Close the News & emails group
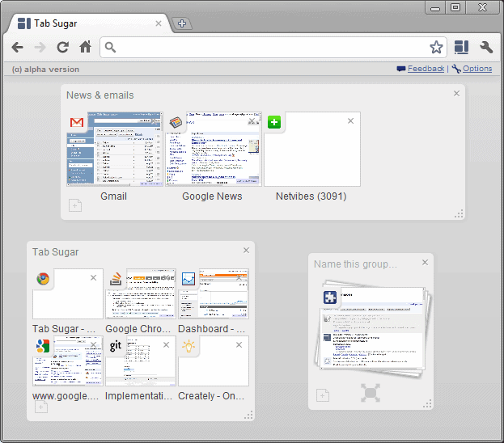 (x=456, y=94)
